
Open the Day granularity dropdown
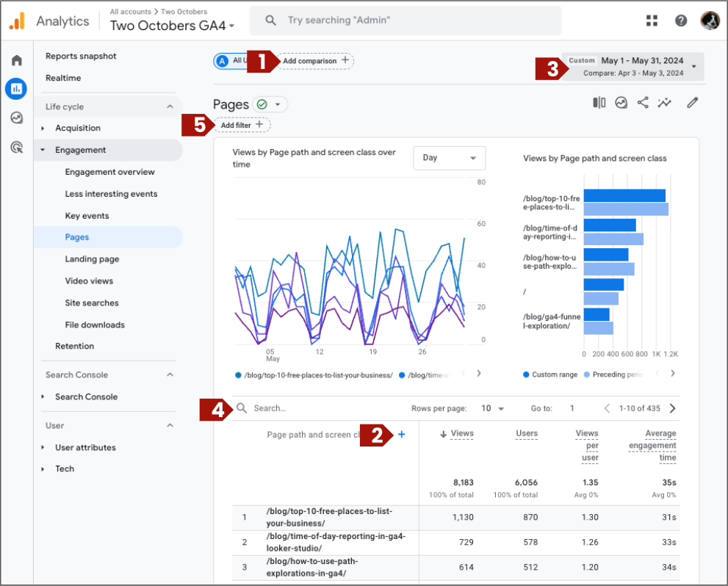[450, 158]
